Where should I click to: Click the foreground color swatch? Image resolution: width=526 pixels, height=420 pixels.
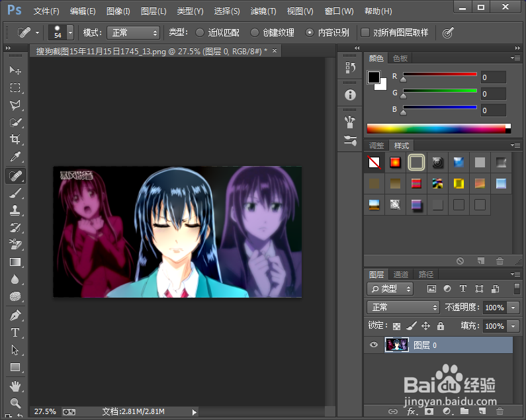373,77
